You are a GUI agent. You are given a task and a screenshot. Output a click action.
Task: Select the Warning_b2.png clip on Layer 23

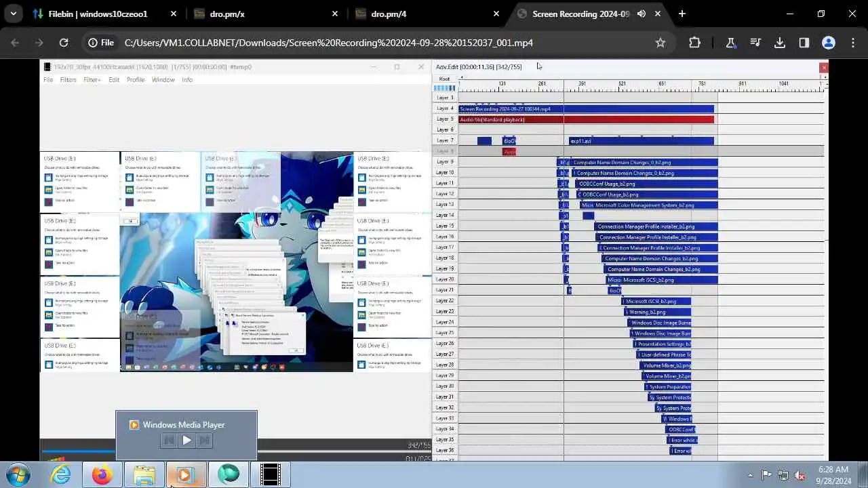point(658,312)
